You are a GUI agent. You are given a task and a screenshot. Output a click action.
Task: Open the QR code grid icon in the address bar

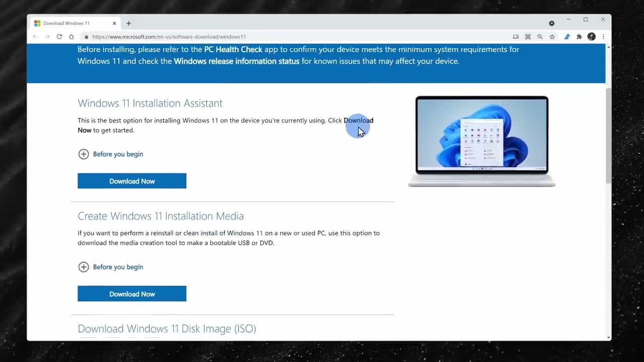coord(528,37)
